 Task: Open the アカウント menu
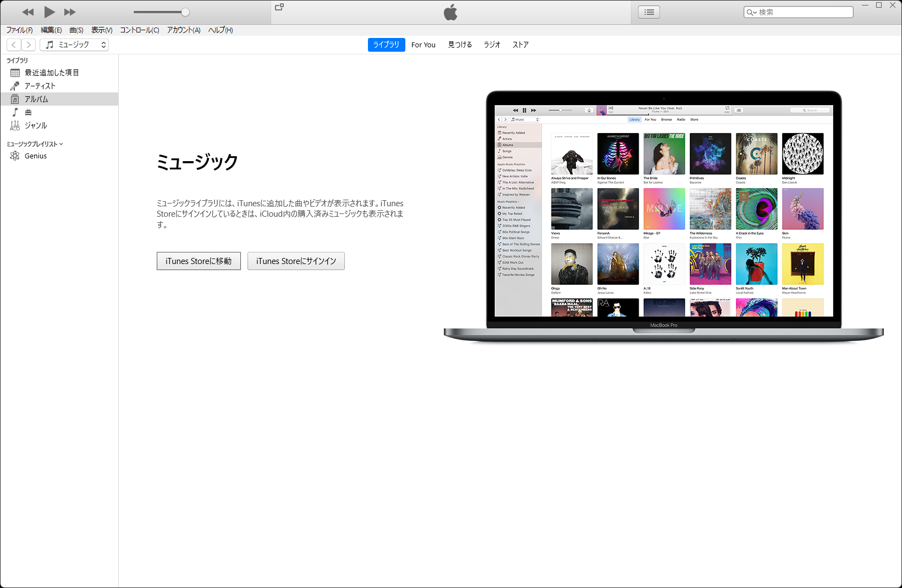[183, 30]
